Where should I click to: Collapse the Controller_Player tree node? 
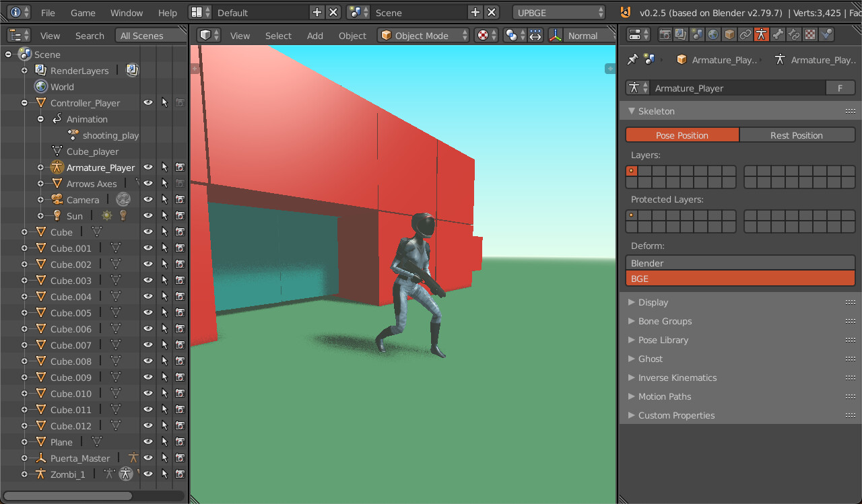coord(24,102)
